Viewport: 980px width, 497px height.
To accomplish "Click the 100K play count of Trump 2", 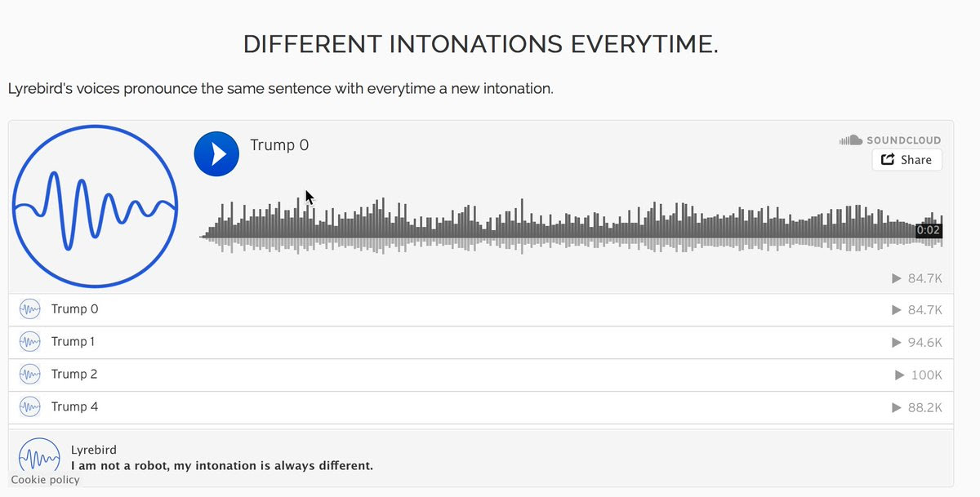I will (926, 375).
